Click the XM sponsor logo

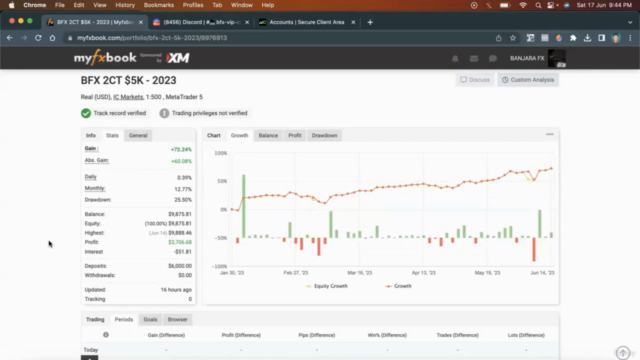click(x=178, y=58)
